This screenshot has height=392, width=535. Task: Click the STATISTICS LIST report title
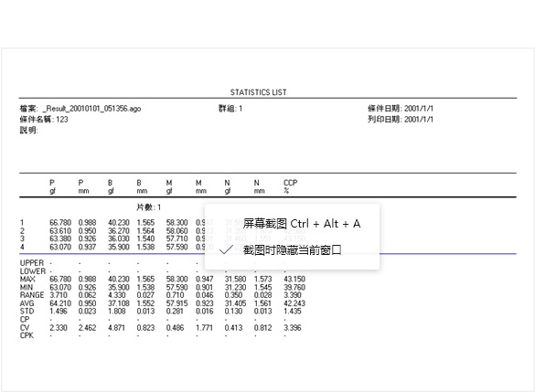(258, 92)
